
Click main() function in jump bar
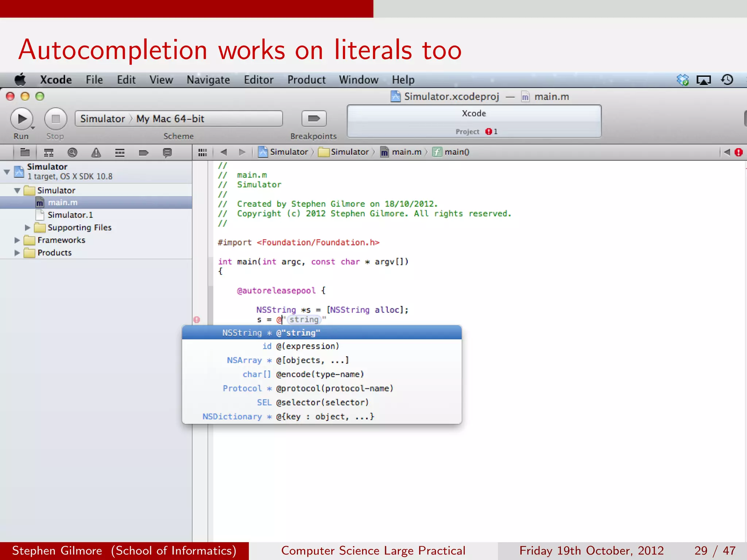(x=451, y=152)
